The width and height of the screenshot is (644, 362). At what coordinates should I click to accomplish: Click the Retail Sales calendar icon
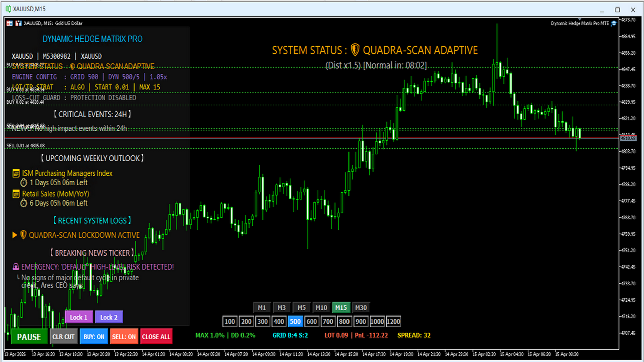click(16, 194)
